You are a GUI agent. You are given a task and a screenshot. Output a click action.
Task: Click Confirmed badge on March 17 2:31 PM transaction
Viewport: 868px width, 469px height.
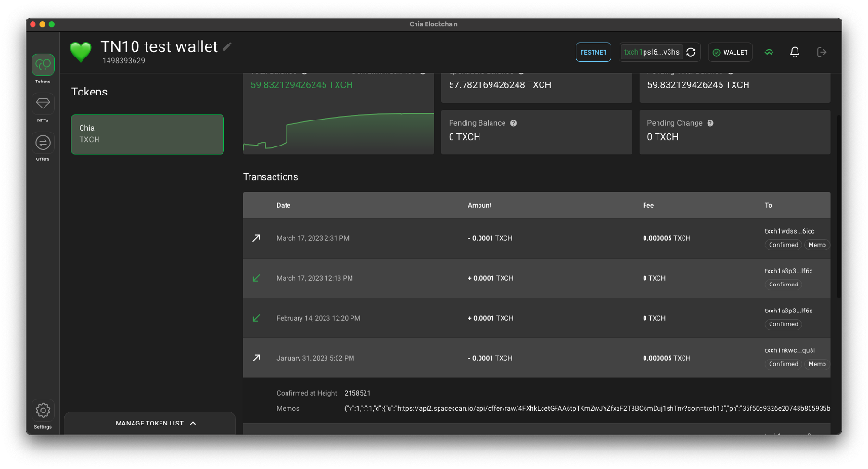click(783, 245)
